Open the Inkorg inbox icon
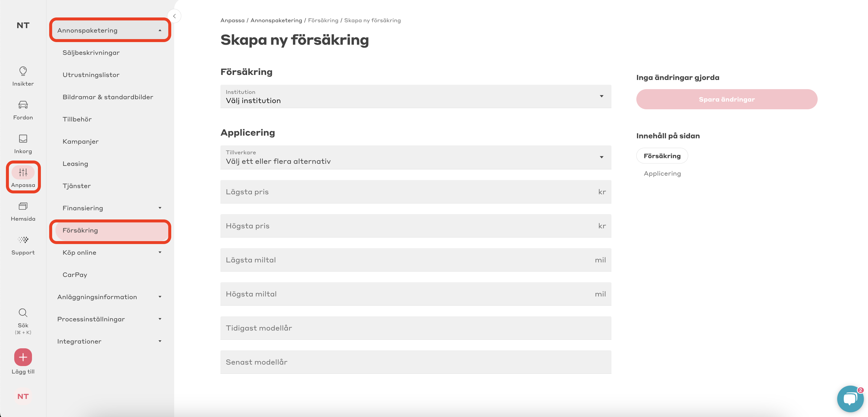The width and height of the screenshot is (868, 417). [x=23, y=138]
